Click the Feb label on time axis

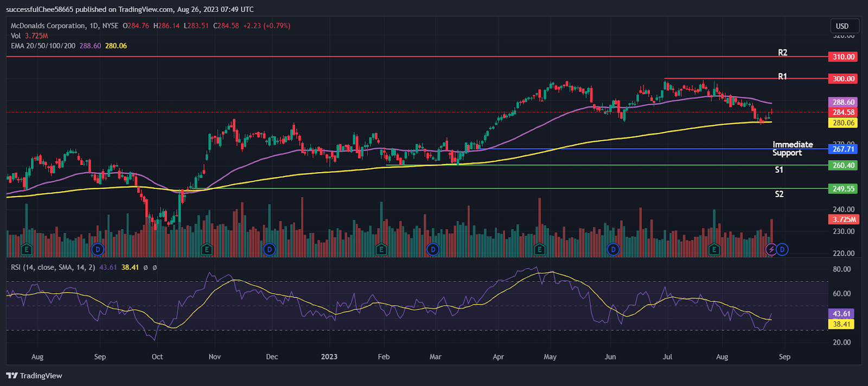pos(384,357)
